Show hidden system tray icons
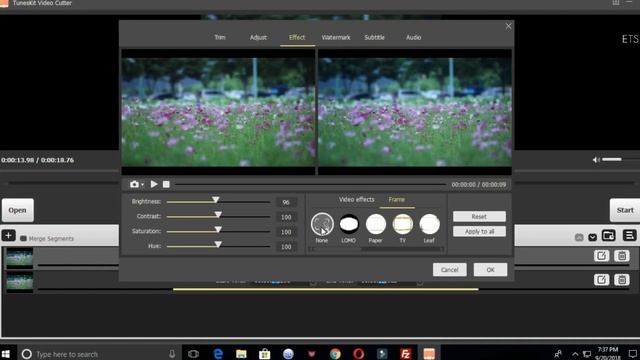 (575, 354)
